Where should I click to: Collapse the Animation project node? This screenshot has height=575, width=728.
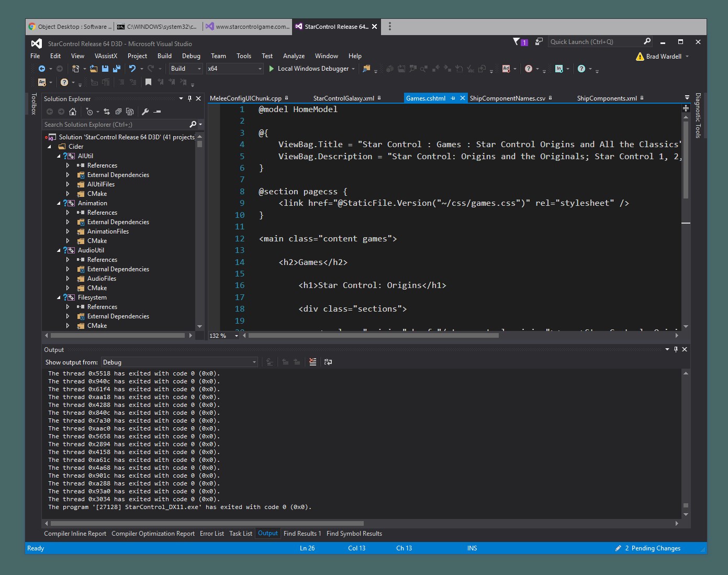[59, 203]
